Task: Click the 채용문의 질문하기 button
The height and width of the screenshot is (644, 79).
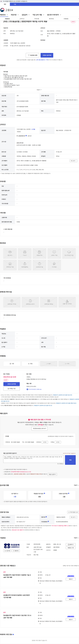Action: 52,474
